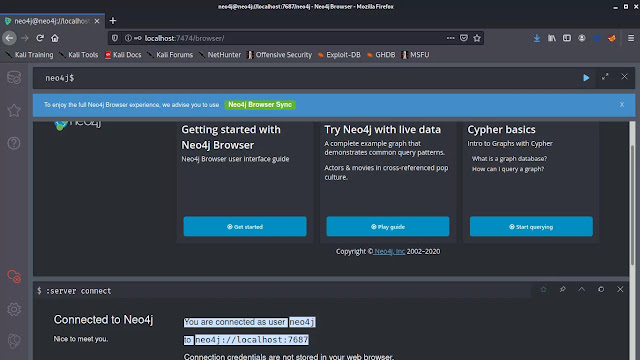Click the page vertical scrollbar
The width and height of the screenshot is (640, 360).
point(632,204)
